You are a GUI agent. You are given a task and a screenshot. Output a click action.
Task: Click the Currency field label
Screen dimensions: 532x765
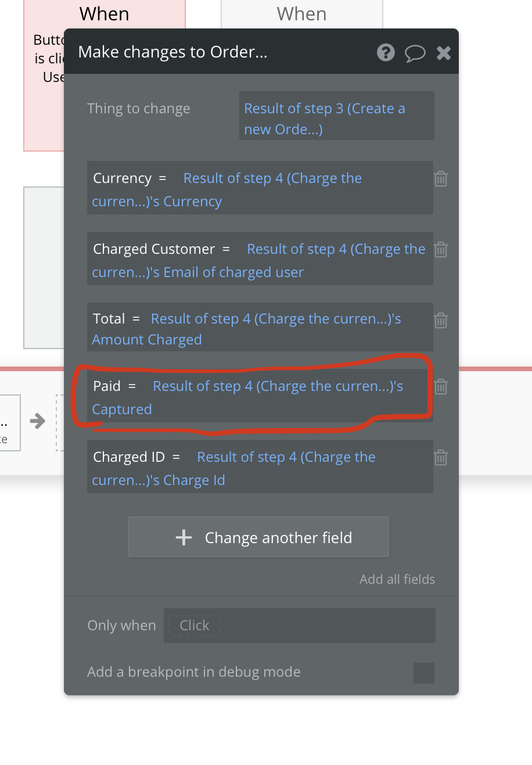click(x=123, y=178)
